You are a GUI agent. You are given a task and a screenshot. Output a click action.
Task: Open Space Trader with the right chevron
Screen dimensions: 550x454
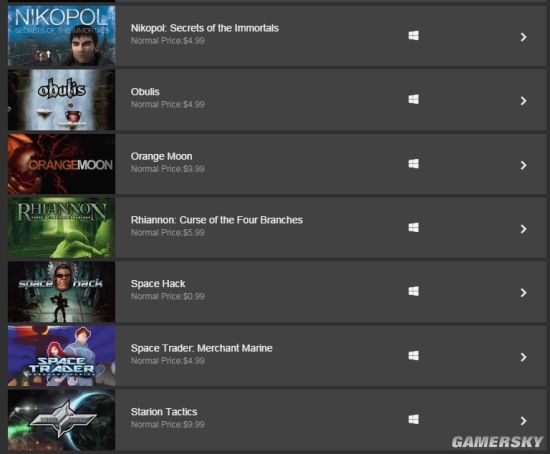[x=523, y=357]
